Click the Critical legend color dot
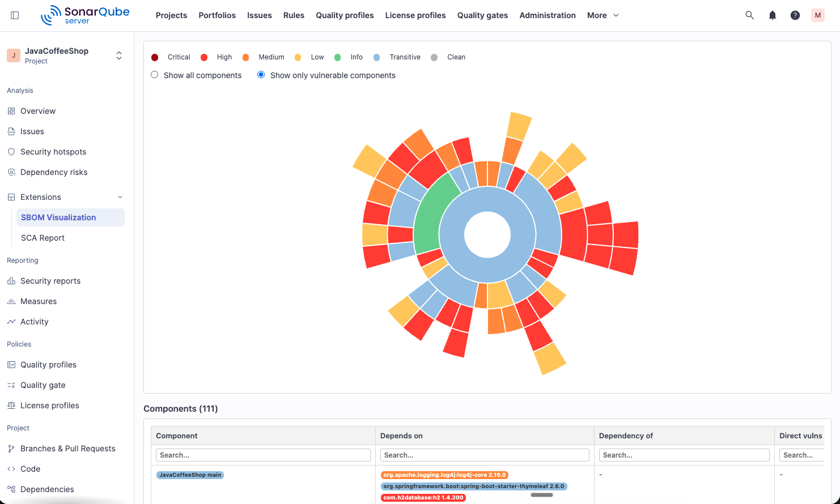840x504 pixels. [x=155, y=57]
